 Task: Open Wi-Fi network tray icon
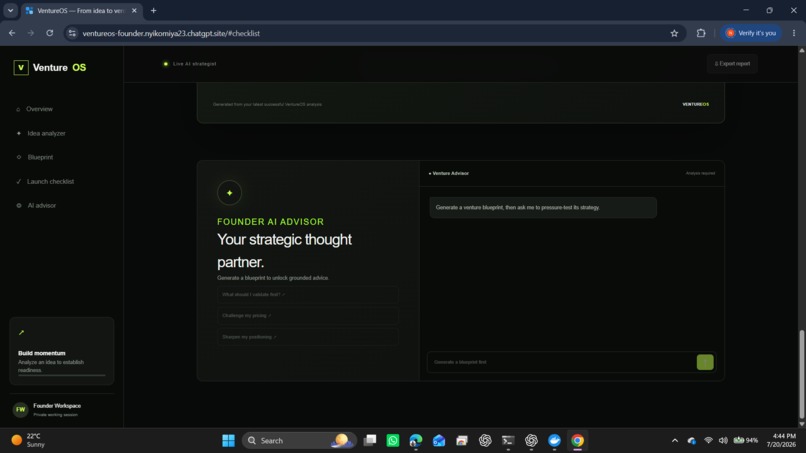tap(708, 441)
